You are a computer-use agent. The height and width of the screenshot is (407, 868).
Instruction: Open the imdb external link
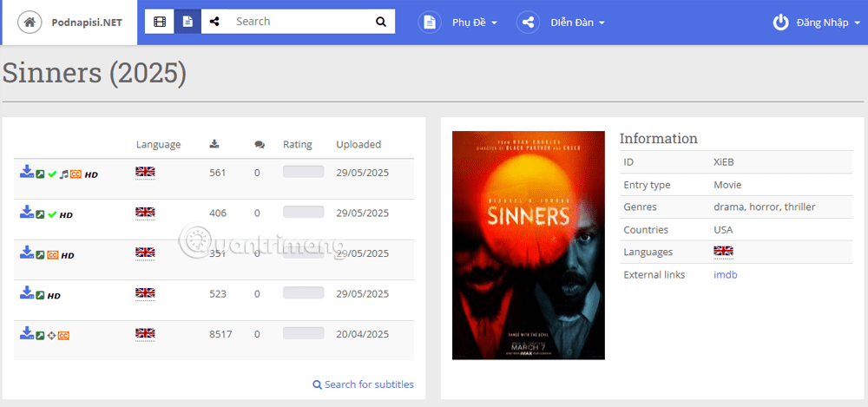[725, 274]
